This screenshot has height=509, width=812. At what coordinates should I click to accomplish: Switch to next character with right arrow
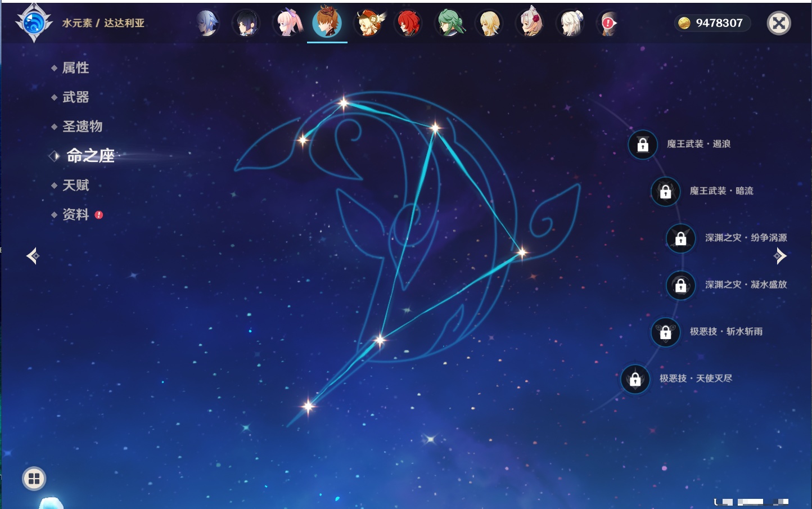pos(780,256)
